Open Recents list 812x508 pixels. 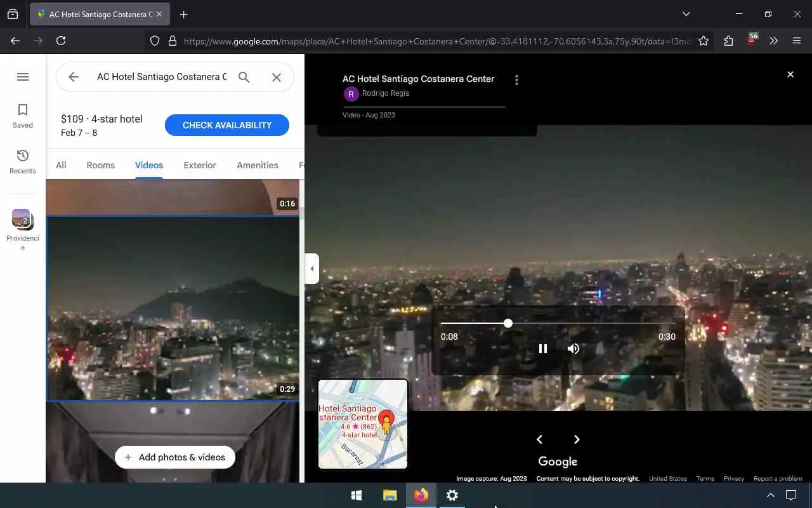[x=23, y=162]
